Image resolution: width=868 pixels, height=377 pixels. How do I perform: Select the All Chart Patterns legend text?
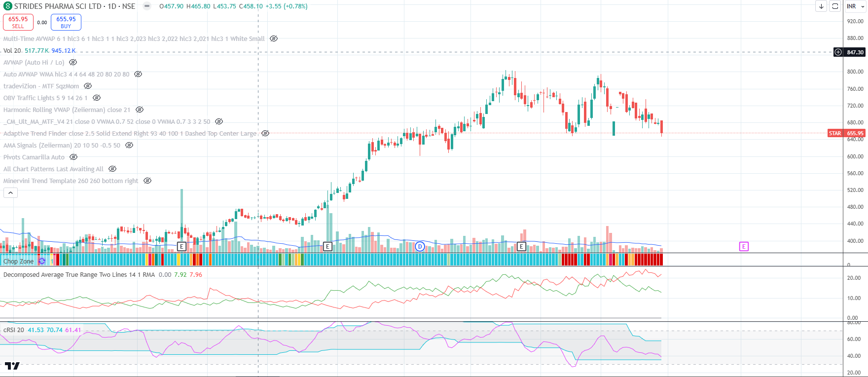pyautogui.click(x=53, y=169)
